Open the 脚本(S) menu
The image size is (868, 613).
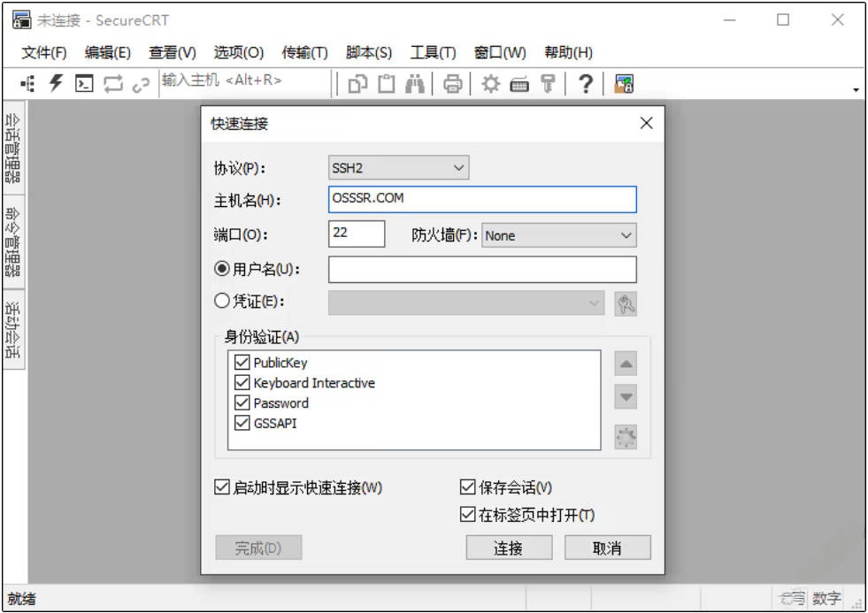coord(369,52)
